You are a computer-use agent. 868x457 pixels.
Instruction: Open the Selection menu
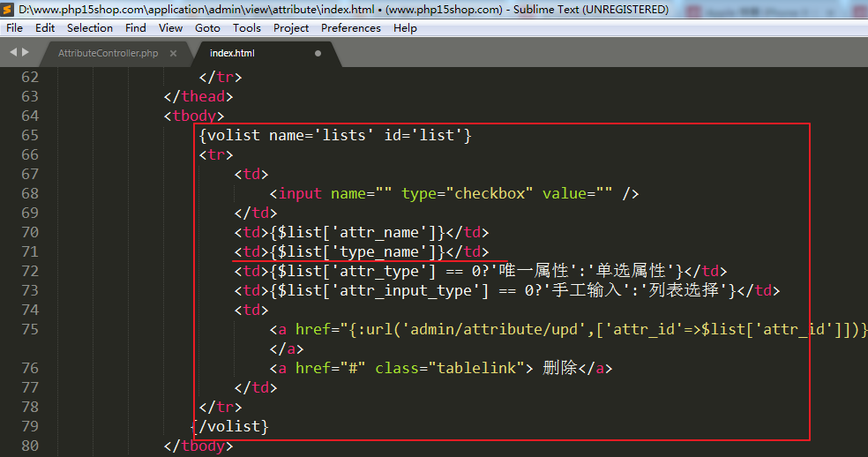tap(90, 28)
